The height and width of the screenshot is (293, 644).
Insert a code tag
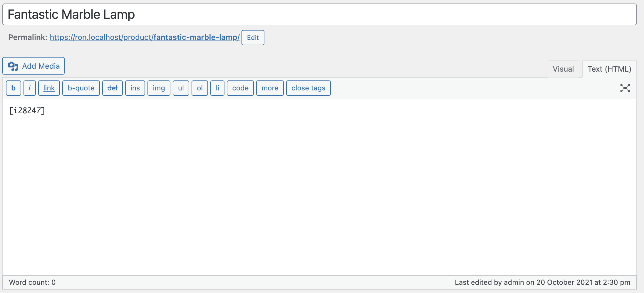pyautogui.click(x=240, y=88)
